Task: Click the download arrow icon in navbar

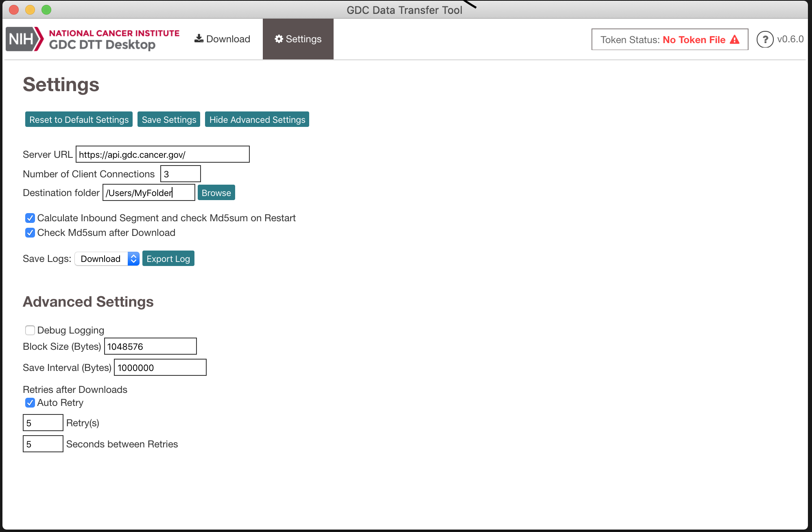Action: point(199,39)
